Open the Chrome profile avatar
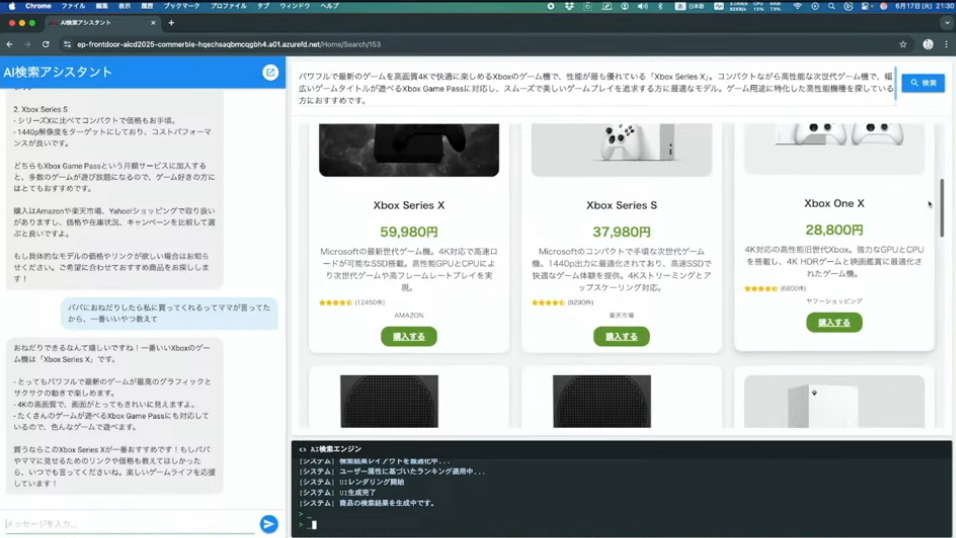The width and height of the screenshot is (956, 538). pyautogui.click(x=928, y=44)
